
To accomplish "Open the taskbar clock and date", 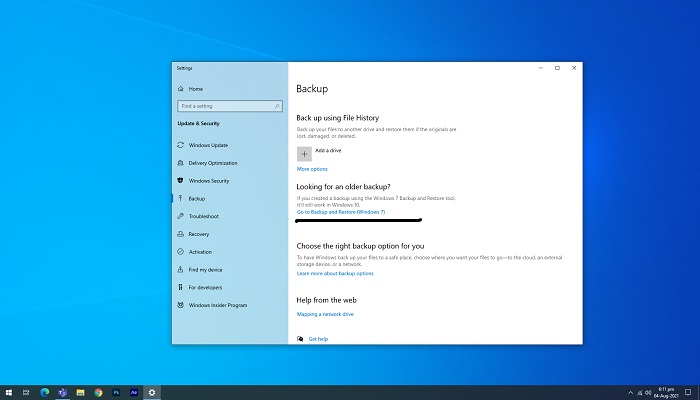I will pos(666,393).
